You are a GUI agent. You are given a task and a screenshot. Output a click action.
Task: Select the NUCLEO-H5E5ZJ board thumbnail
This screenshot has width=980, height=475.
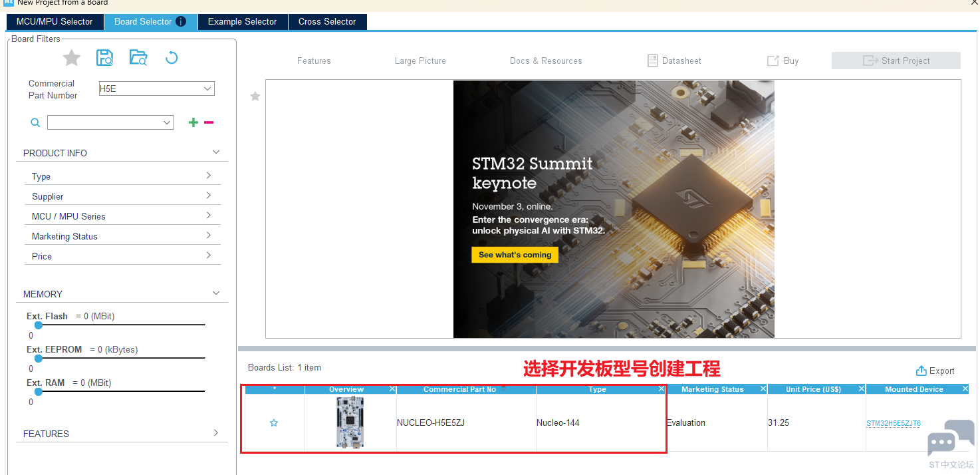[x=350, y=422]
